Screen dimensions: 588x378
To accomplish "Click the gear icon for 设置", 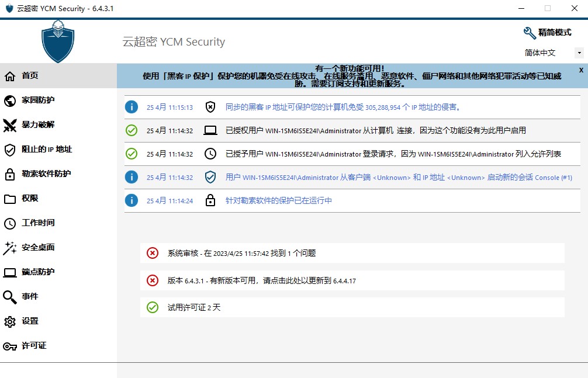I will (x=10, y=322).
